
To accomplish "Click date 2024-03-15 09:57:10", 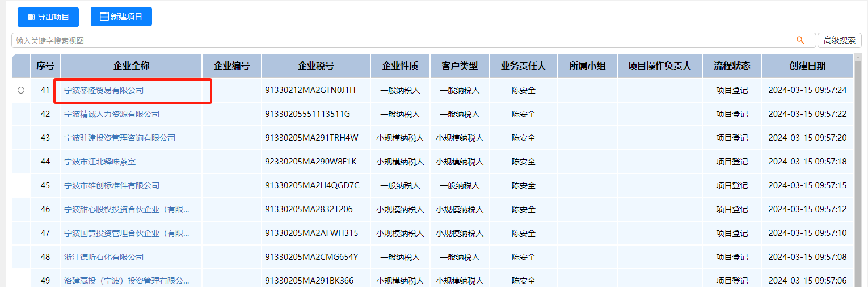I will pos(807,233).
